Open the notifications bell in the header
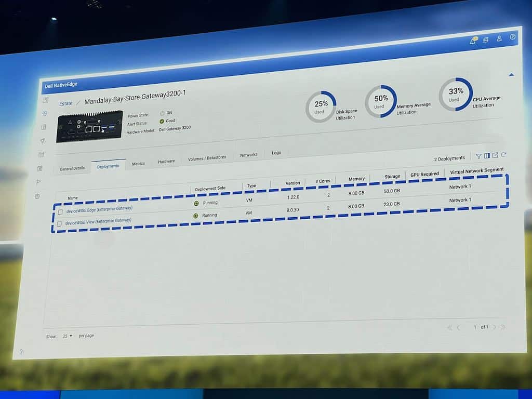The width and height of the screenshot is (532, 399). (x=473, y=41)
